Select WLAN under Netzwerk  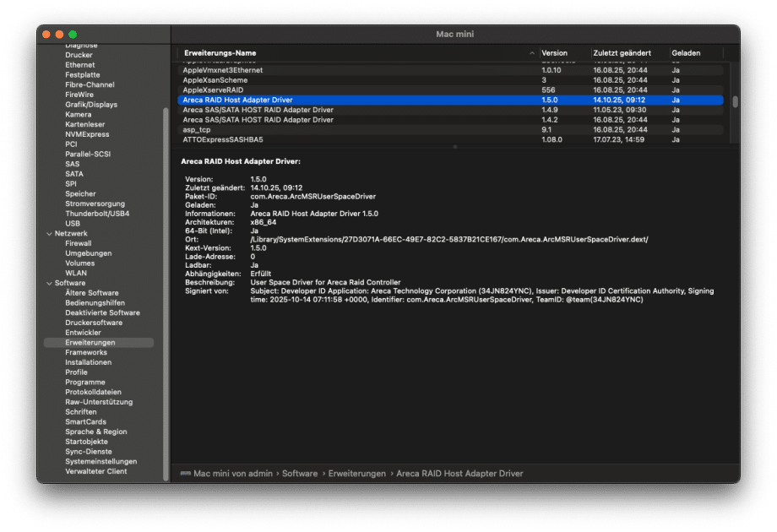pyautogui.click(x=76, y=273)
